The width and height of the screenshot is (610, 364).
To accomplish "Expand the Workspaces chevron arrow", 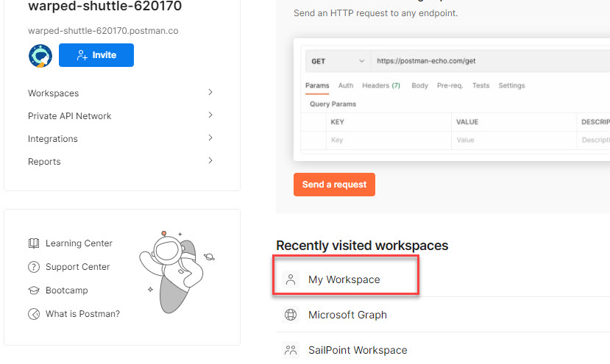I will [210, 92].
